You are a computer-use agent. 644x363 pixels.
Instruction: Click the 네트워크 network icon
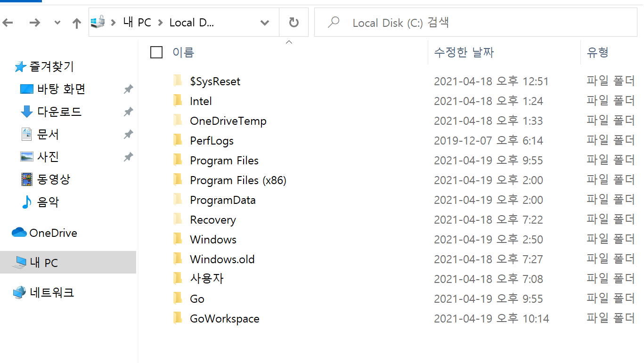click(x=19, y=292)
